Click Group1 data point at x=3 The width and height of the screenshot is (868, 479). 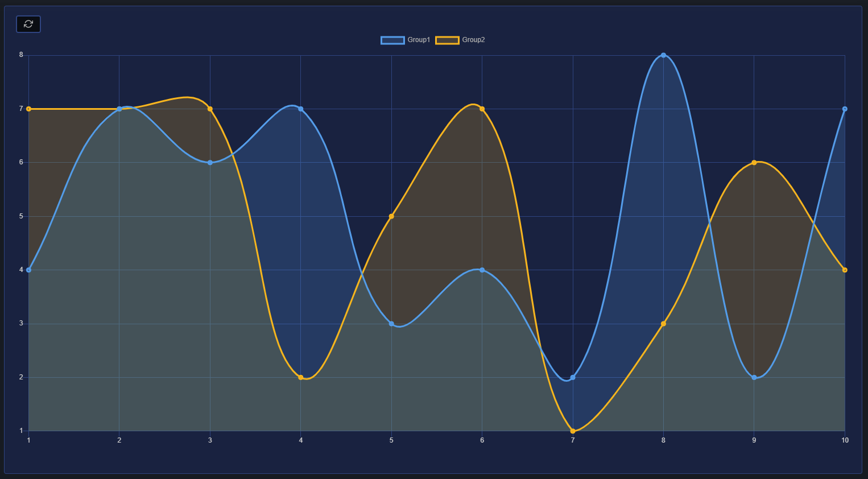pyautogui.click(x=210, y=163)
